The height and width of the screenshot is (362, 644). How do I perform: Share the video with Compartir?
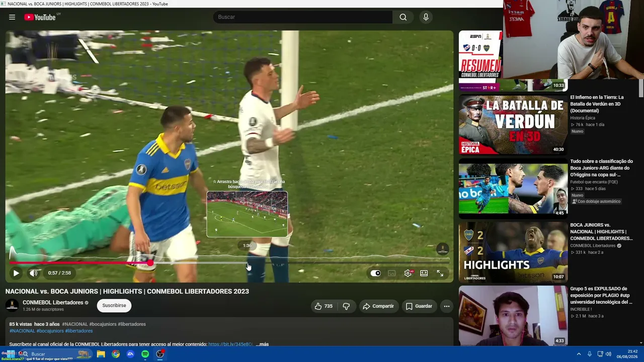[x=378, y=306]
